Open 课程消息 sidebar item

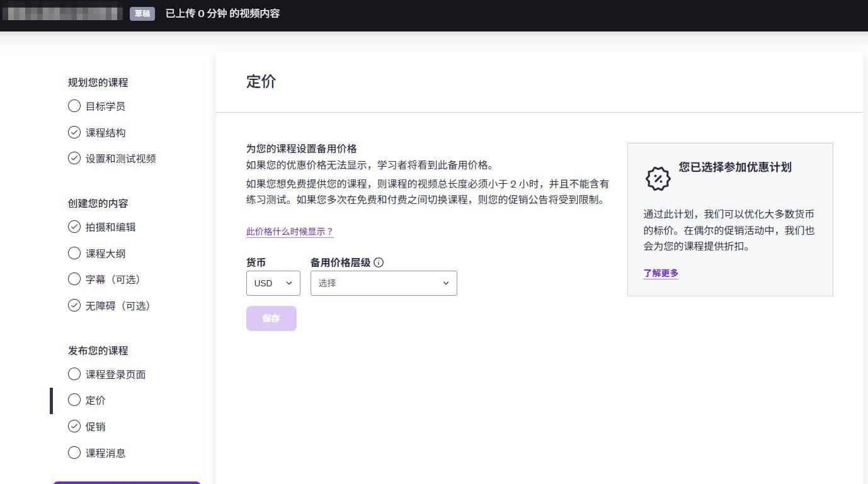(105, 453)
